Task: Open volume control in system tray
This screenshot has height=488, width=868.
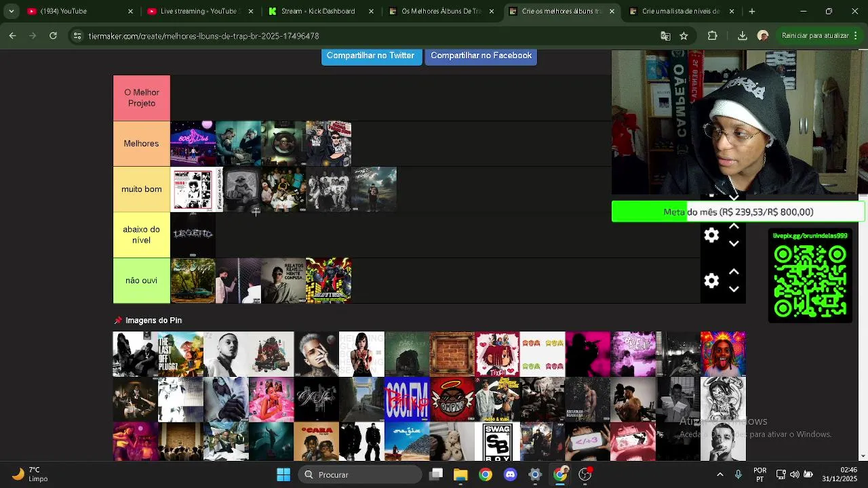Action: point(794,474)
